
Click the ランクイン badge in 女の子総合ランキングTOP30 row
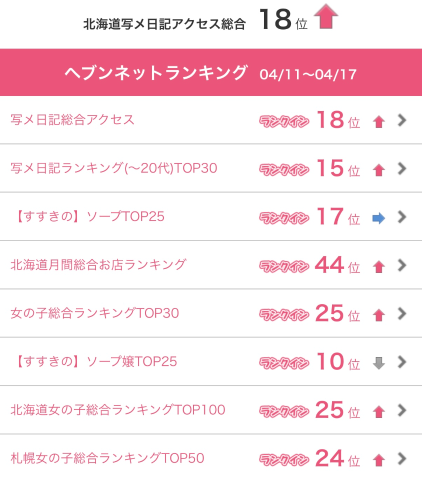point(284,315)
